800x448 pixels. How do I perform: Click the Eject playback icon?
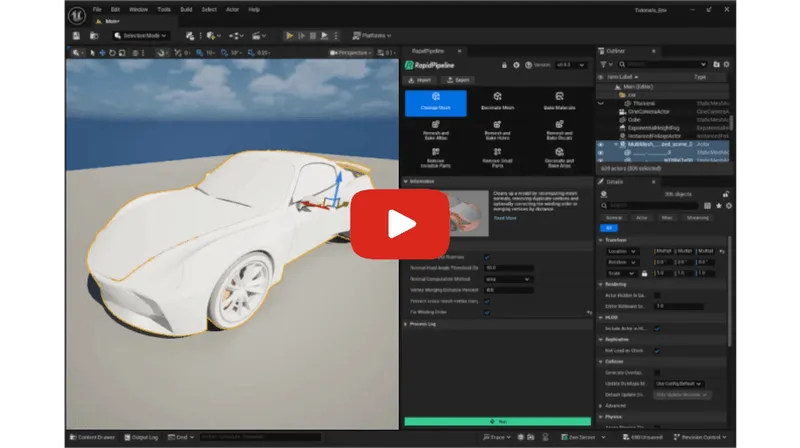click(324, 36)
